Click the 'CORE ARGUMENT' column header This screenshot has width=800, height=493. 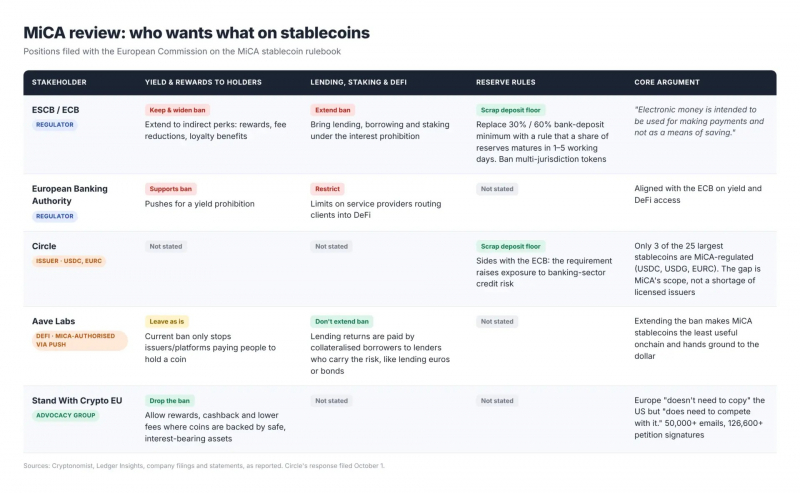[x=667, y=82]
